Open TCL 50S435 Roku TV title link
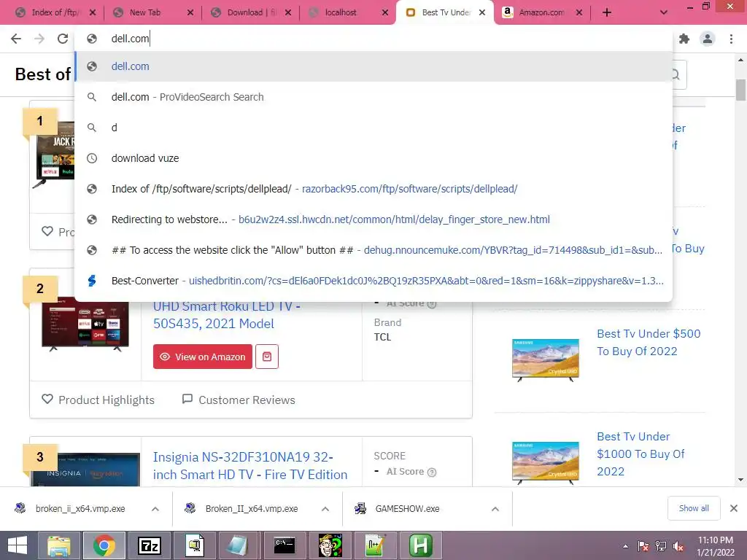The image size is (747, 560). click(x=226, y=315)
